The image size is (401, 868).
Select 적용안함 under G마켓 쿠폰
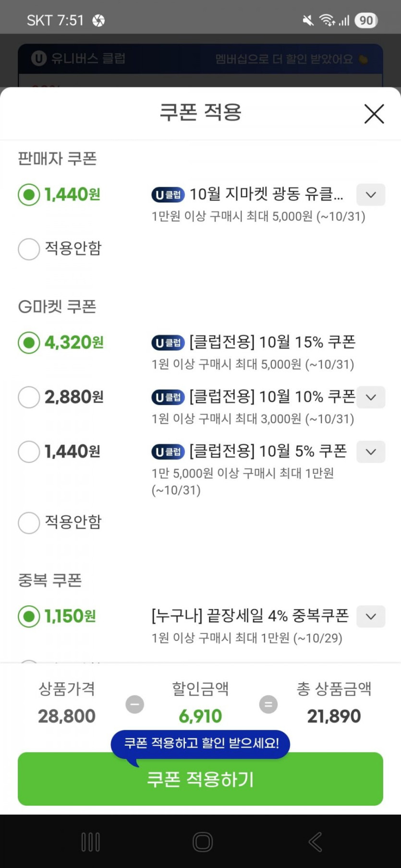(x=29, y=523)
